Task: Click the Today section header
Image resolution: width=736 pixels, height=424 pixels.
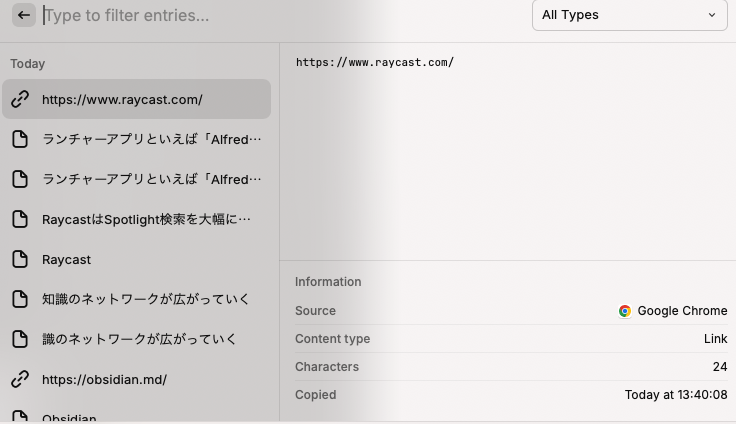Action: [28, 64]
